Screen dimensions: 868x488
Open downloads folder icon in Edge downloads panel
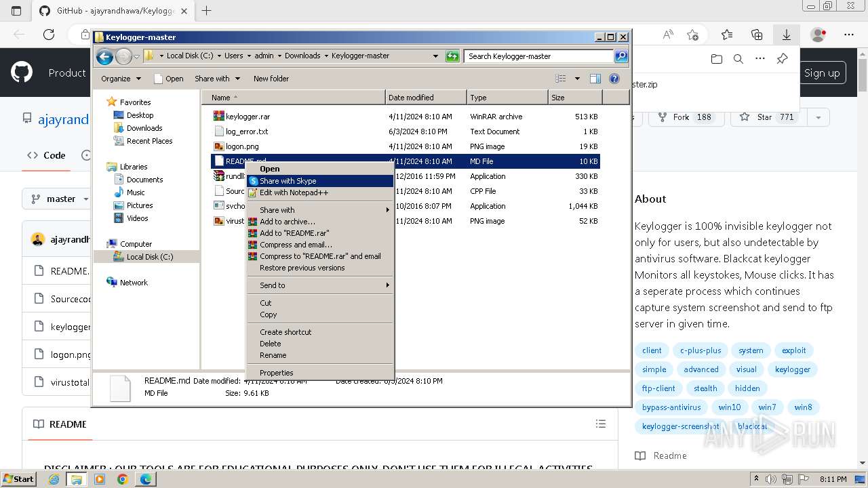pos(717,59)
